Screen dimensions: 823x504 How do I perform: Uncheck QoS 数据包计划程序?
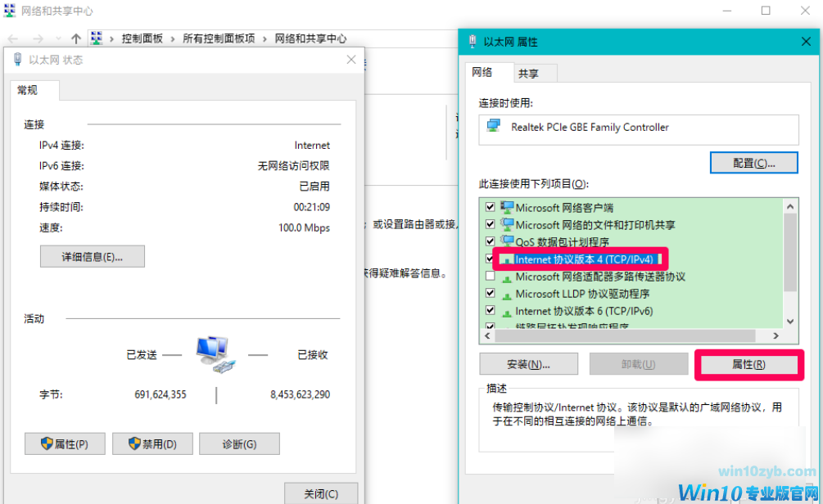[x=490, y=241]
